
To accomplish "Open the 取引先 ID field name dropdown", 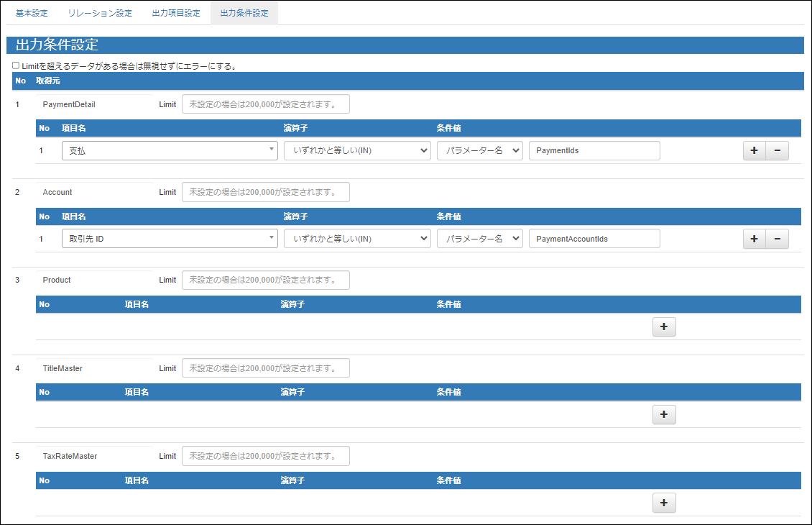I will 170,238.
